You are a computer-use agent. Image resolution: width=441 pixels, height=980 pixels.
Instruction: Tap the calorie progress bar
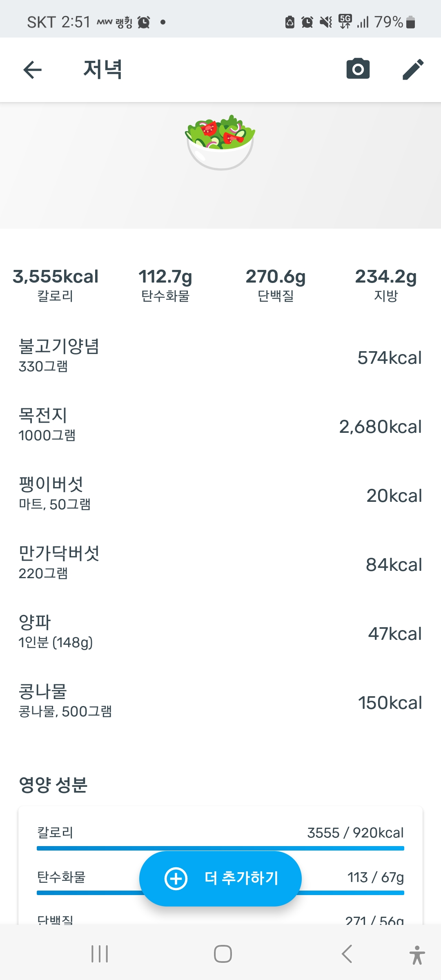coord(220,848)
